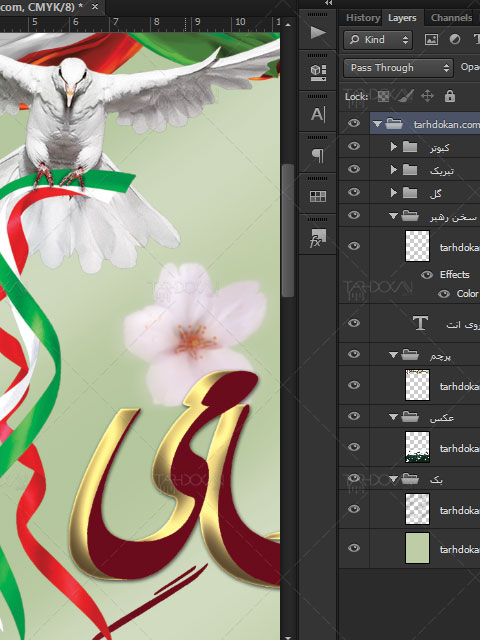480x640 pixels.
Task: Toggle Effects visibility eye
Action: [427, 275]
